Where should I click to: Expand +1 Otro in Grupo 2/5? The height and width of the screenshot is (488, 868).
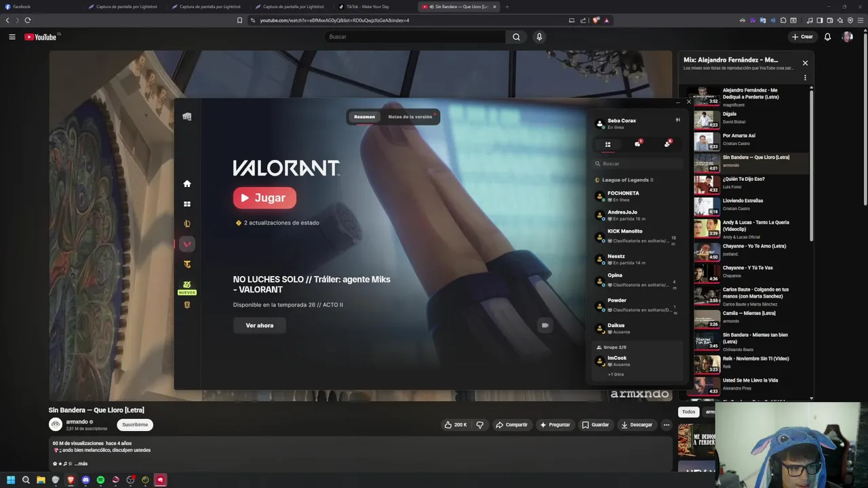pos(616,374)
